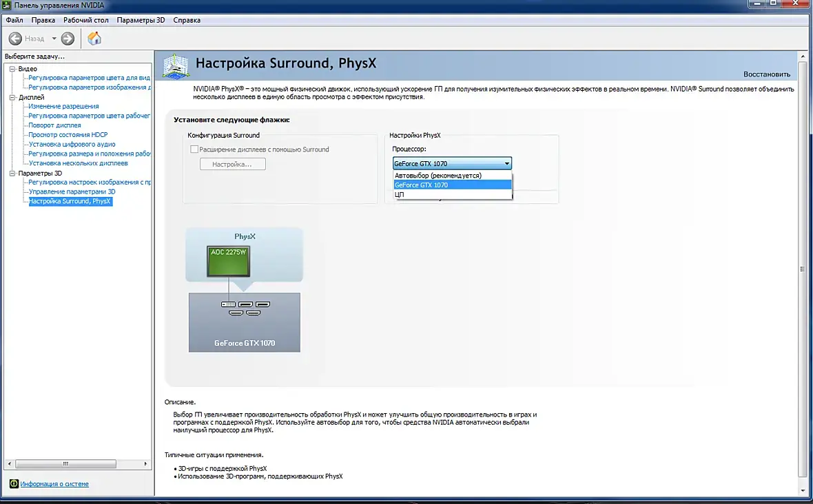Collapse the Параметры 3D tree node
The height and width of the screenshot is (504, 813).
click(x=12, y=173)
